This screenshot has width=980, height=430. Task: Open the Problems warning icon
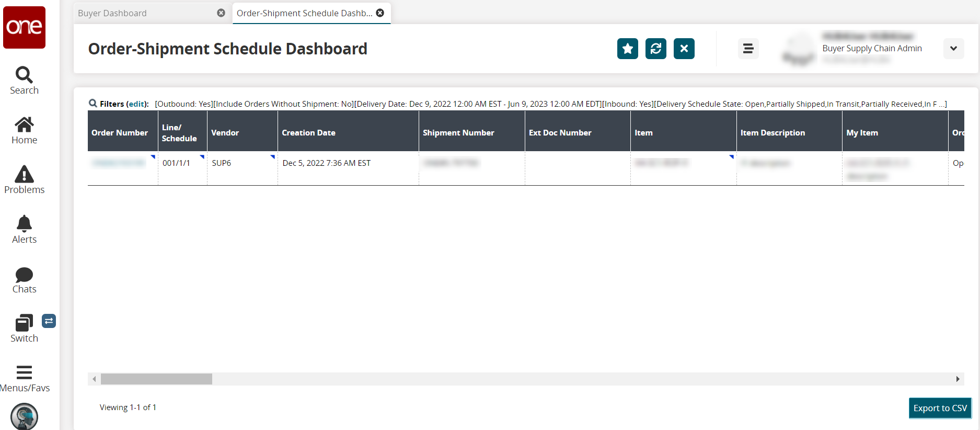[x=24, y=174]
